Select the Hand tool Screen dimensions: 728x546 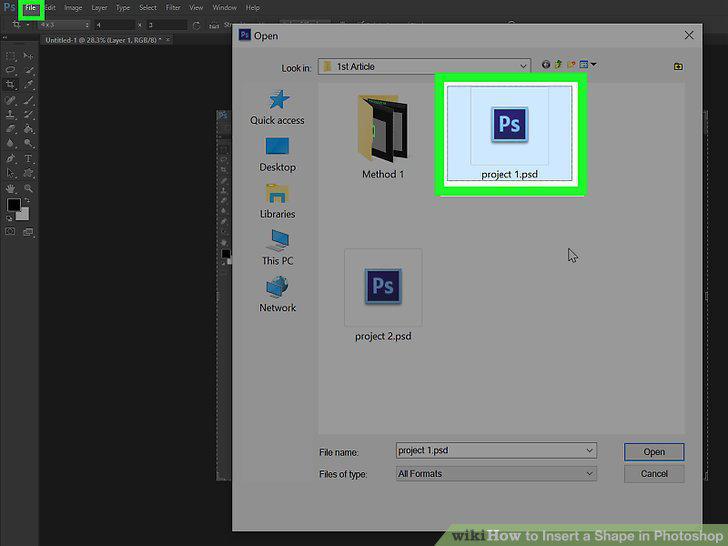click(x=10, y=188)
